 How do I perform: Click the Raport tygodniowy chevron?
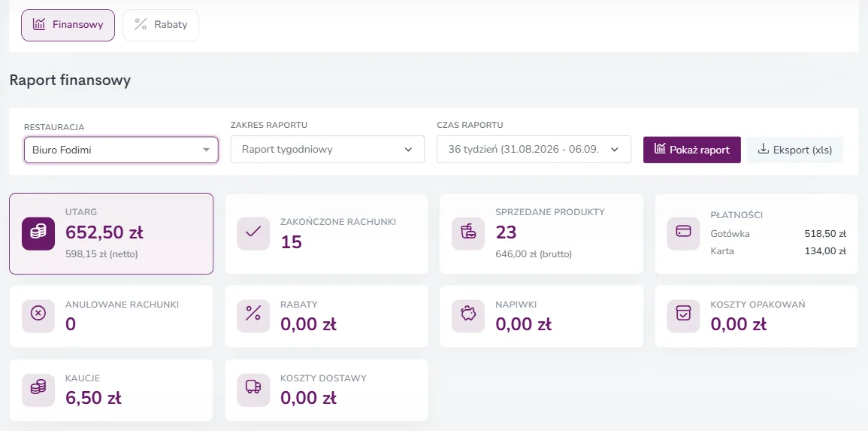click(409, 150)
